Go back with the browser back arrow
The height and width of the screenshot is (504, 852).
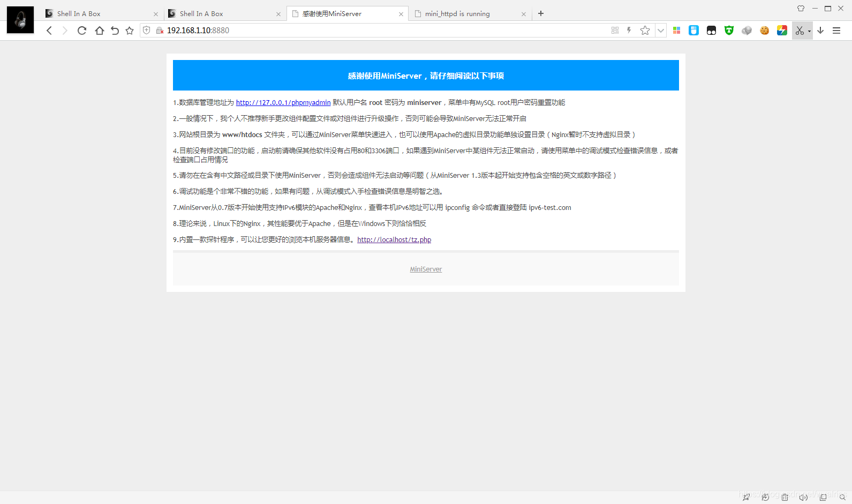pyautogui.click(x=49, y=31)
